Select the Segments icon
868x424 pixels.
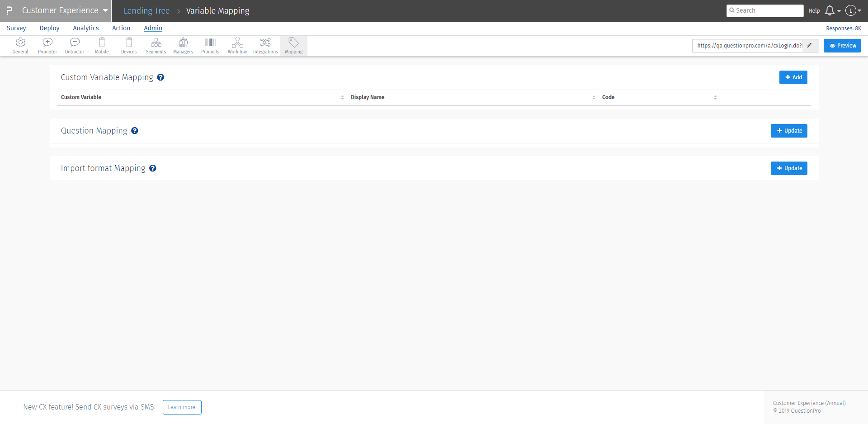[156, 45]
